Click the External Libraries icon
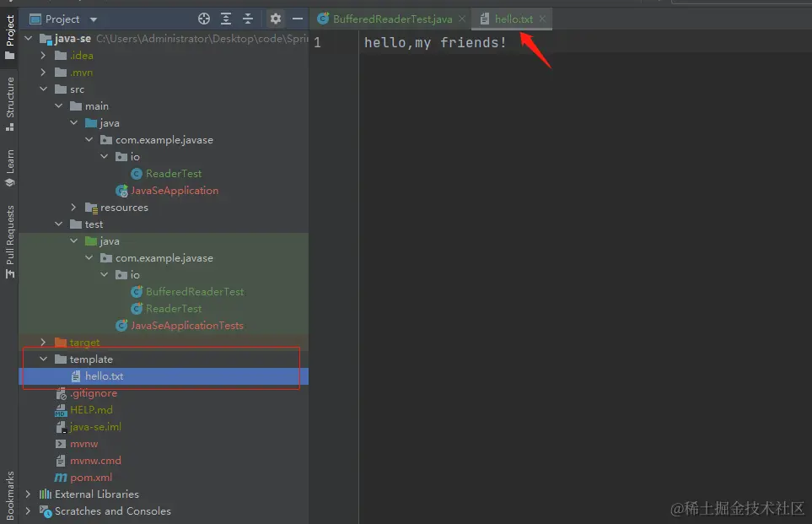The image size is (812, 524). [x=46, y=494]
